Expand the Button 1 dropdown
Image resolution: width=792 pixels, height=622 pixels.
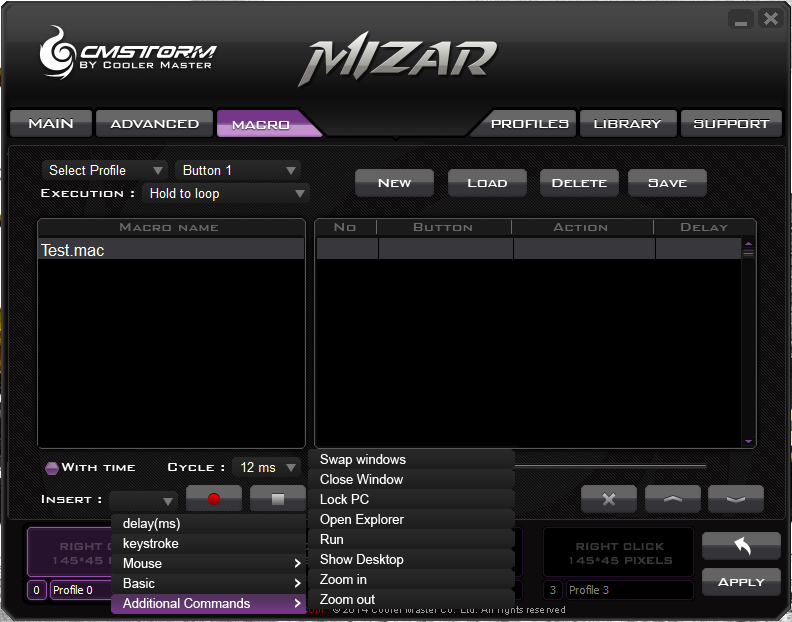238,170
